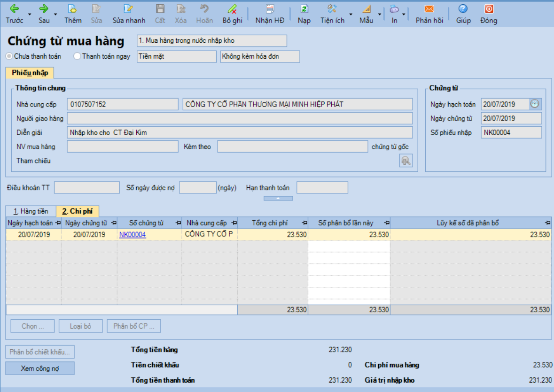Open the Phản hồi feedback envelope icon
Viewport: 554px width, 392px height.
[429, 9]
